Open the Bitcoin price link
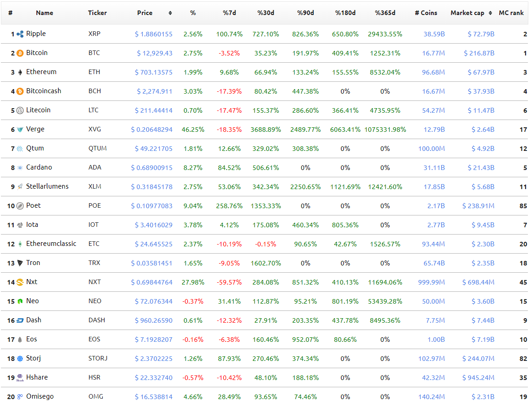Image resolution: width=532 pixels, height=405 pixels. point(155,53)
